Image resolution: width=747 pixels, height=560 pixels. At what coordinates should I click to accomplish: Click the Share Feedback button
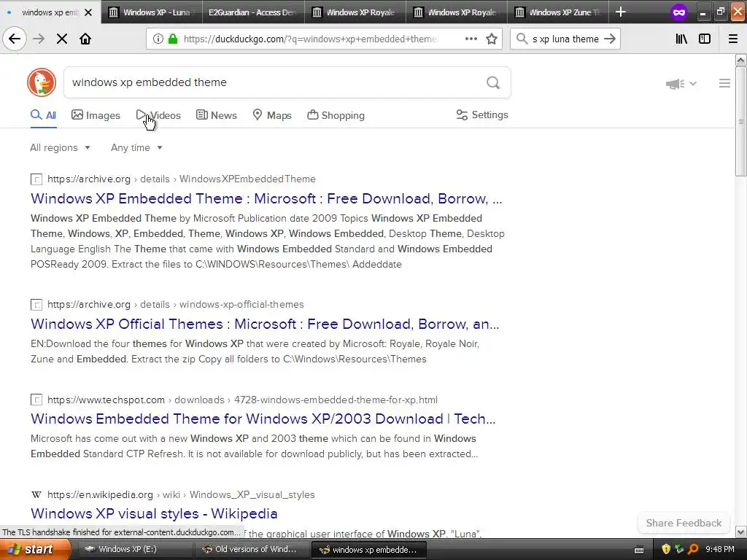coord(684,524)
